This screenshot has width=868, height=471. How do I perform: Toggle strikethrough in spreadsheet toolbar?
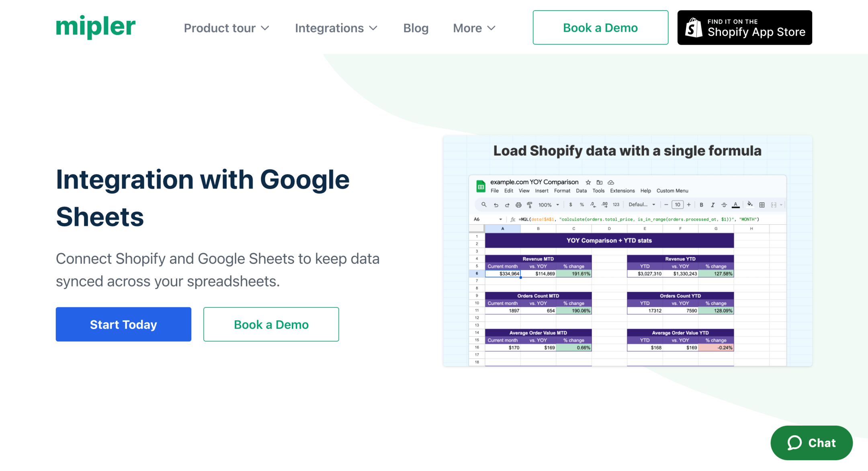tap(724, 205)
